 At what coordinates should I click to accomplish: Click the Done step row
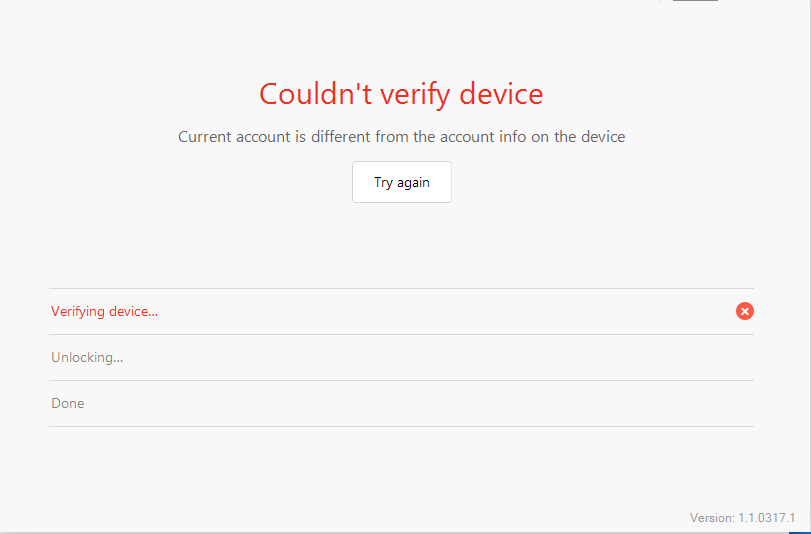pyautogui.click(x=400, y=403)
